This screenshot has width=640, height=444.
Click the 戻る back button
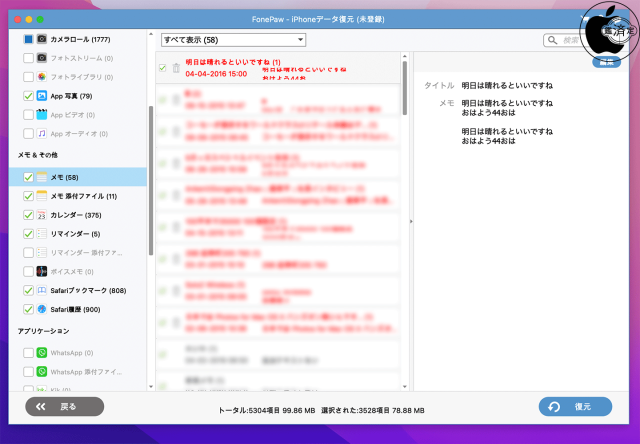(64, 406)
